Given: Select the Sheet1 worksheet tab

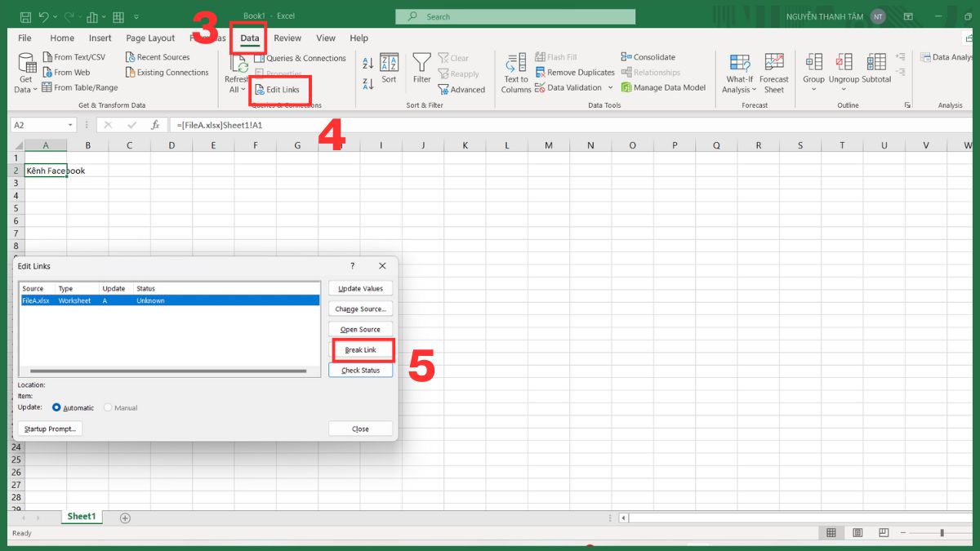Looking at the screenshot, I should click(x=82, y=516).
